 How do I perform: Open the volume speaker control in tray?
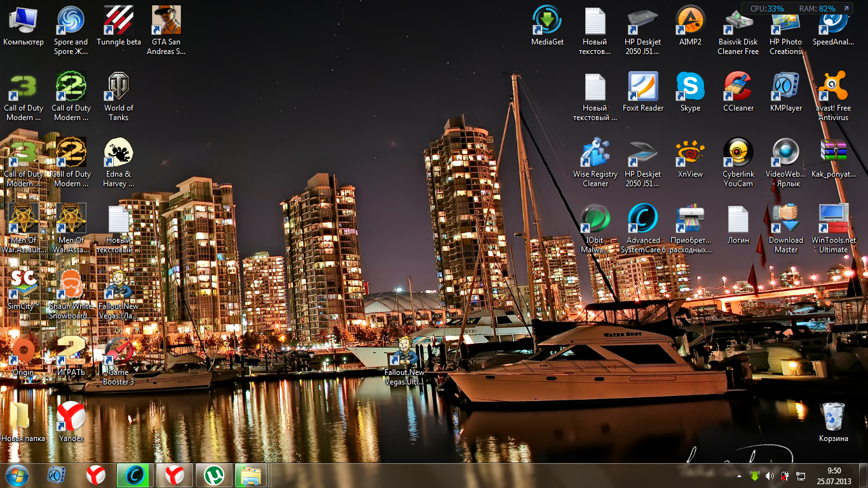(770, 476)
